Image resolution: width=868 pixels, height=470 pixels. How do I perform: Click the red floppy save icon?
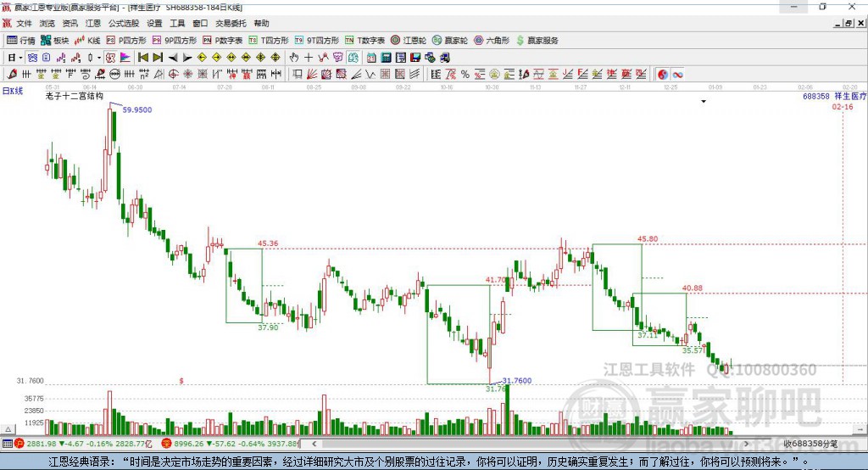point(415,58)
